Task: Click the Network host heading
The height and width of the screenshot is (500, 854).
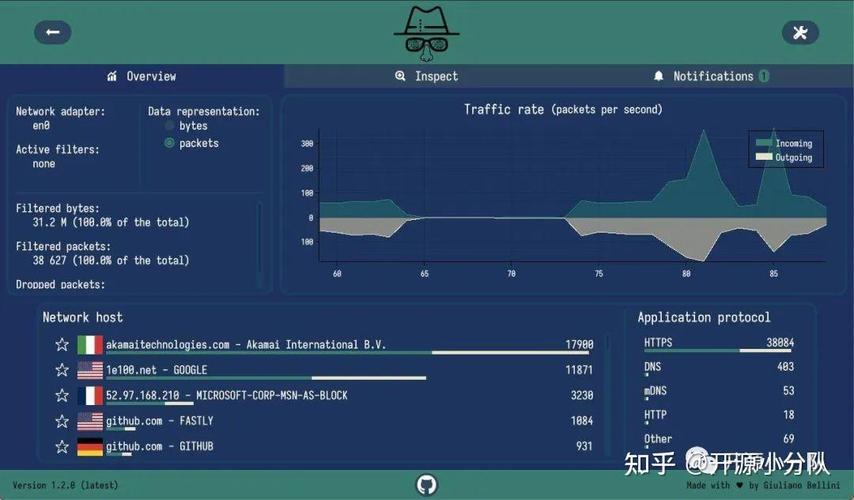Action: pos(83,318)
